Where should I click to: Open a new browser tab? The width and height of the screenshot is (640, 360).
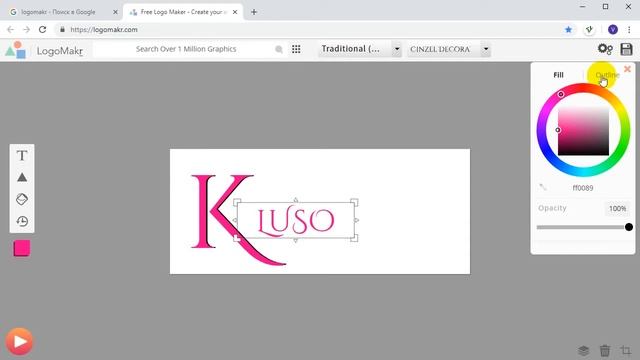[x=254, y=12]
